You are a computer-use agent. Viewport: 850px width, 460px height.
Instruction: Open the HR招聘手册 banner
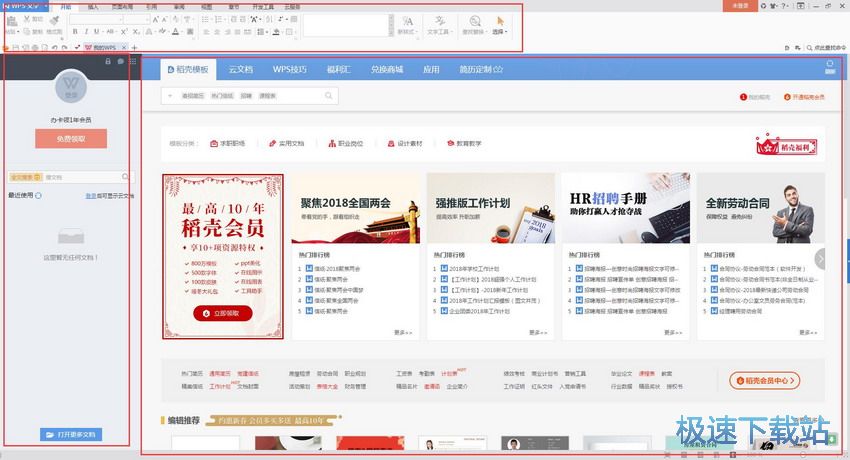[x=626, y=208]
